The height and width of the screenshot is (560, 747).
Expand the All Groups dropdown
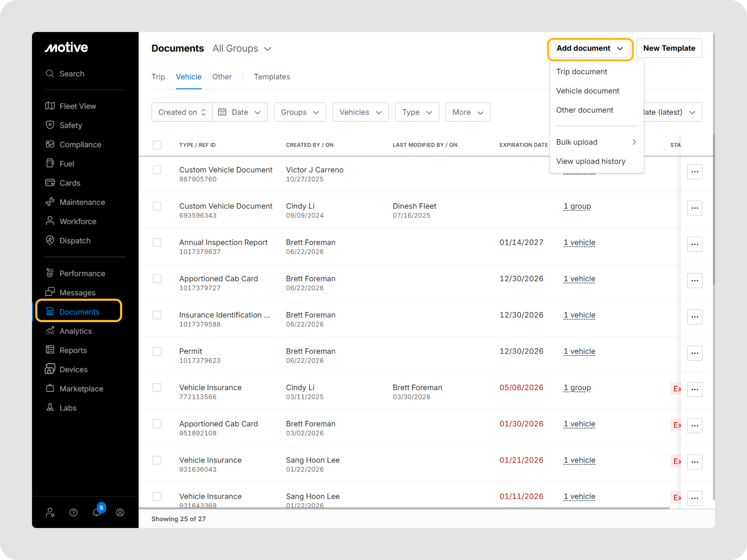pyautogui.click(x=242, y=48)
